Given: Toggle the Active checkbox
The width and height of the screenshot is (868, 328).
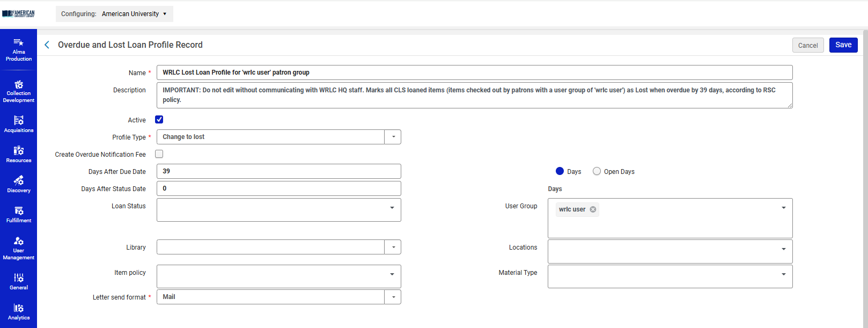Looking at the screenshot, I should (159, 120).
